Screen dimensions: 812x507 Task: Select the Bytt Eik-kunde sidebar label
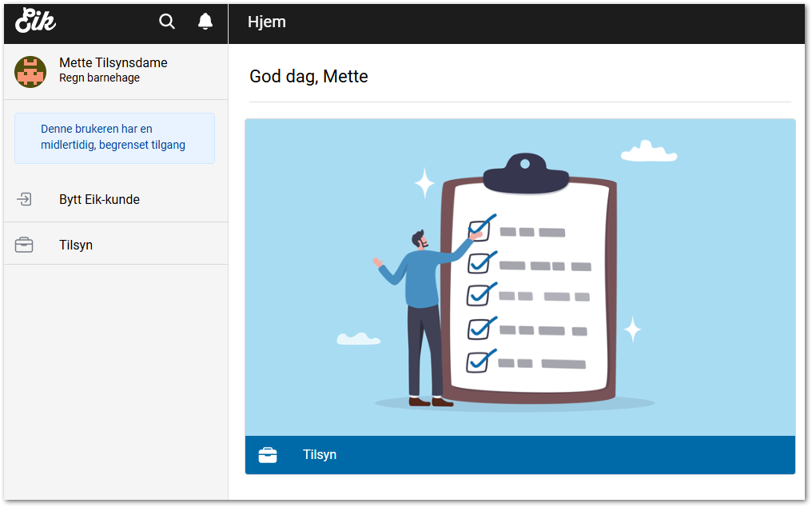99,199
